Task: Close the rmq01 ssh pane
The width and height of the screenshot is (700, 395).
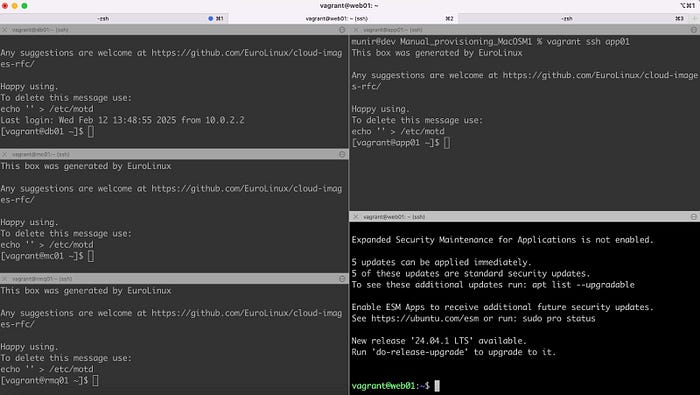Action: pyautogui.click(x=4, y=279)
